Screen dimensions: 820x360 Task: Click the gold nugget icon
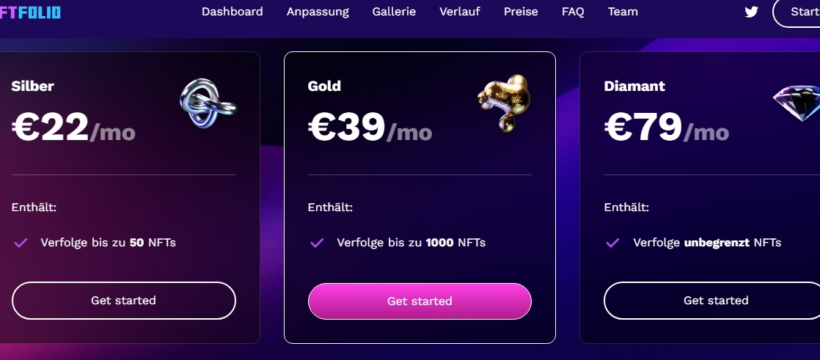tap(504, 103)
